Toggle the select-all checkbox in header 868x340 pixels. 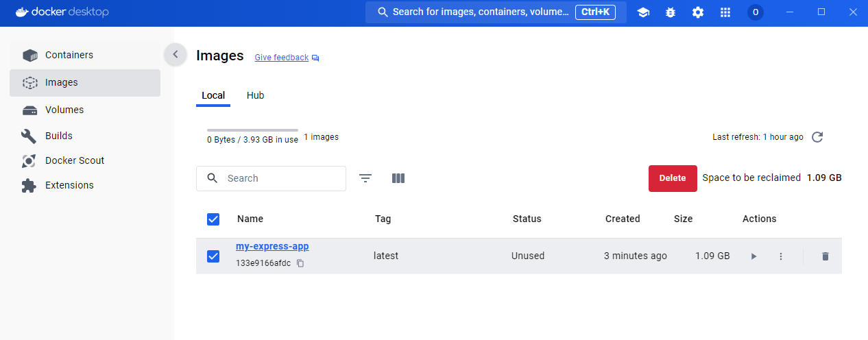pyautogui.click(x=213, y=219)
